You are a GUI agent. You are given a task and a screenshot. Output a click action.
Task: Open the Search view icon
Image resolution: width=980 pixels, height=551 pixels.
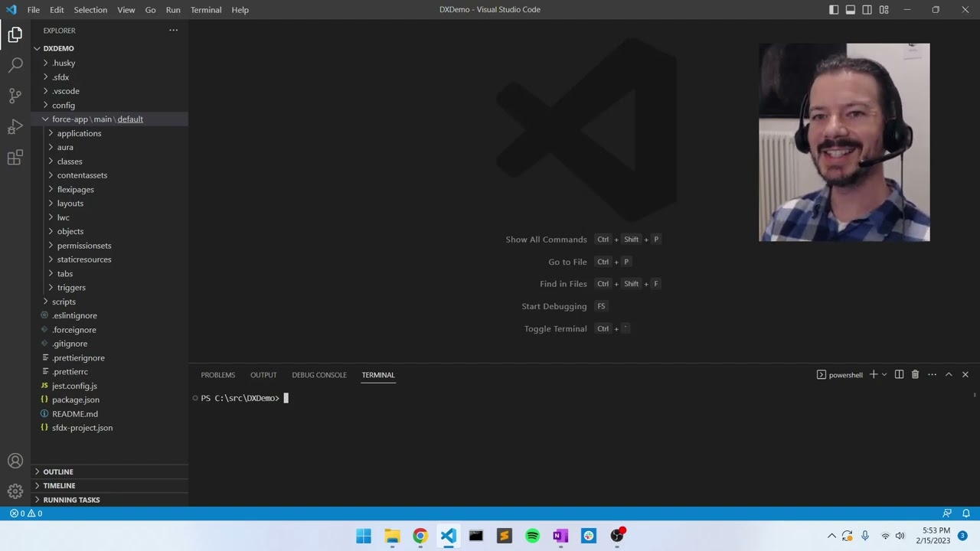click(15, 65)
